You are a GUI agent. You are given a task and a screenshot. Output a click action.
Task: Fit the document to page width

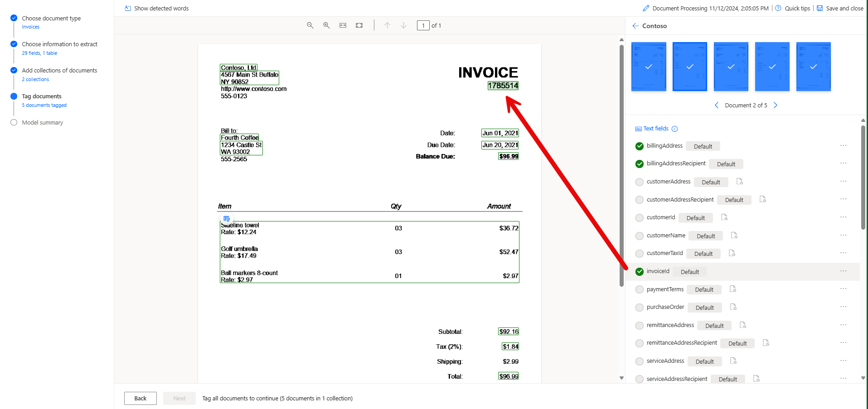click(343, 25)
